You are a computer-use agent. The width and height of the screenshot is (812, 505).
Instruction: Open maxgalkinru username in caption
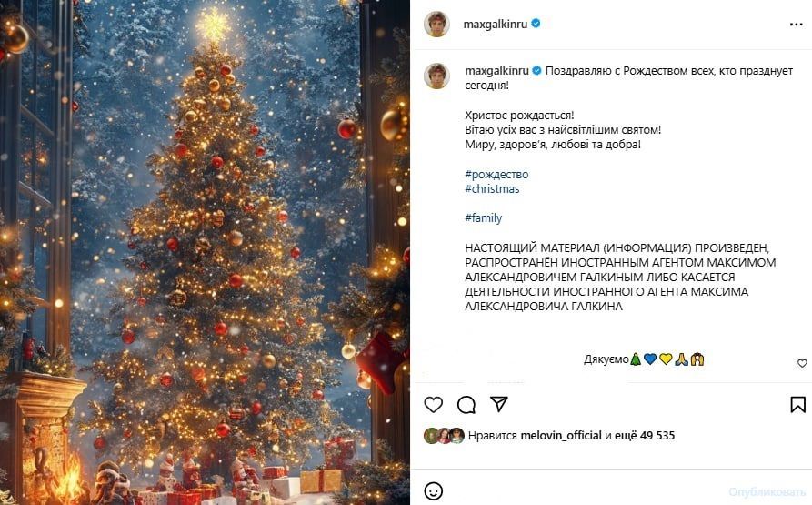pyautogui.click(x=496, y=70)
